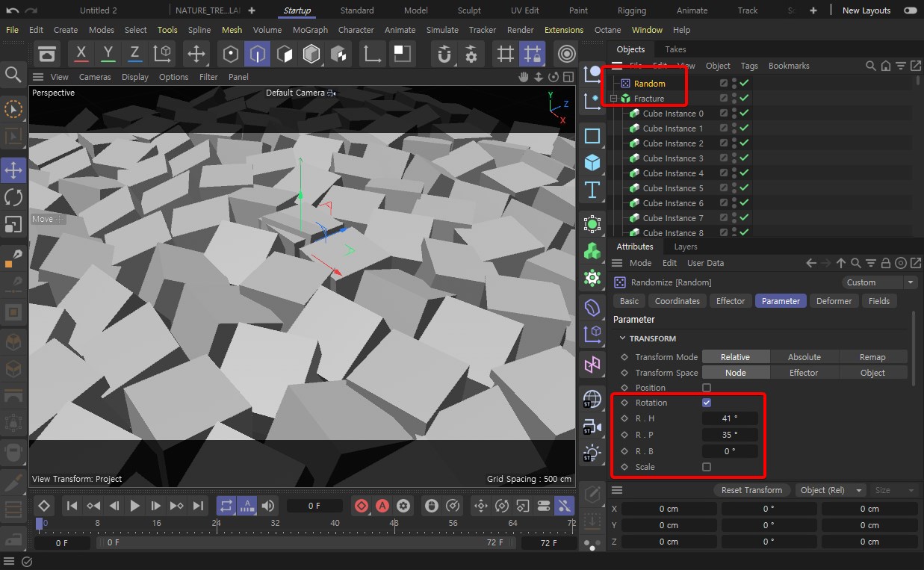Viewport: 924px width, 570px height.
Task: Open the MoGraph menu
Action: (x=310, y=30)
